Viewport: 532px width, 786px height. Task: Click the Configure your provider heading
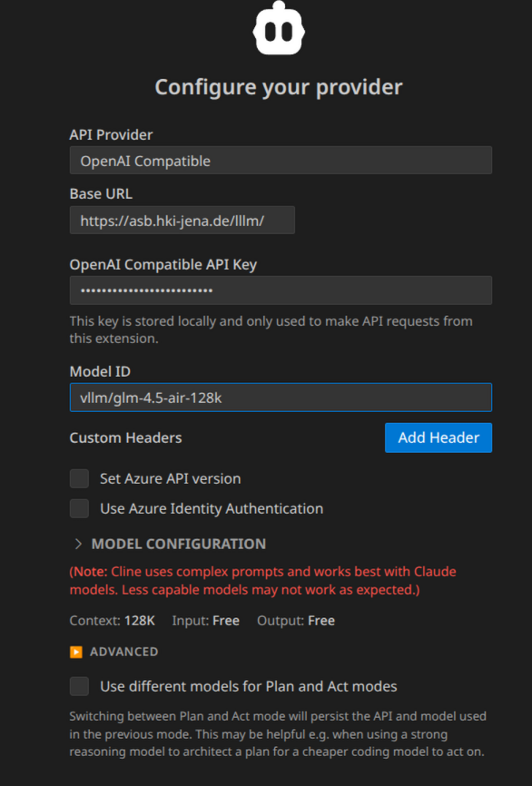pos(278,86)
